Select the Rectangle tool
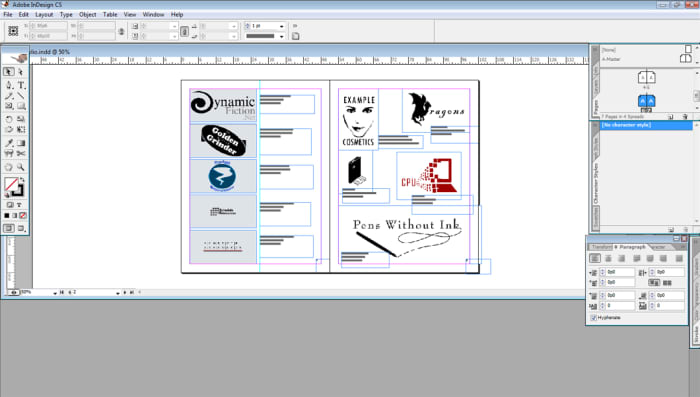 [x=21, y=106]
